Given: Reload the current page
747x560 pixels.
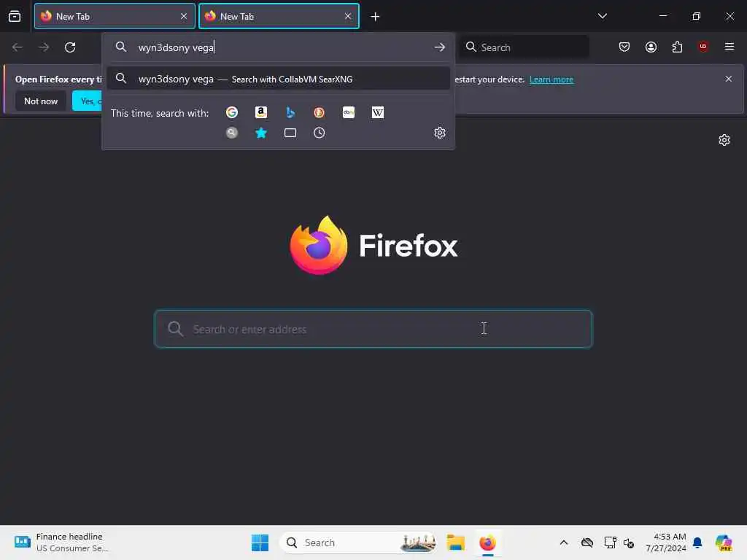Looking at the screenshot, I should coord(70,47).
